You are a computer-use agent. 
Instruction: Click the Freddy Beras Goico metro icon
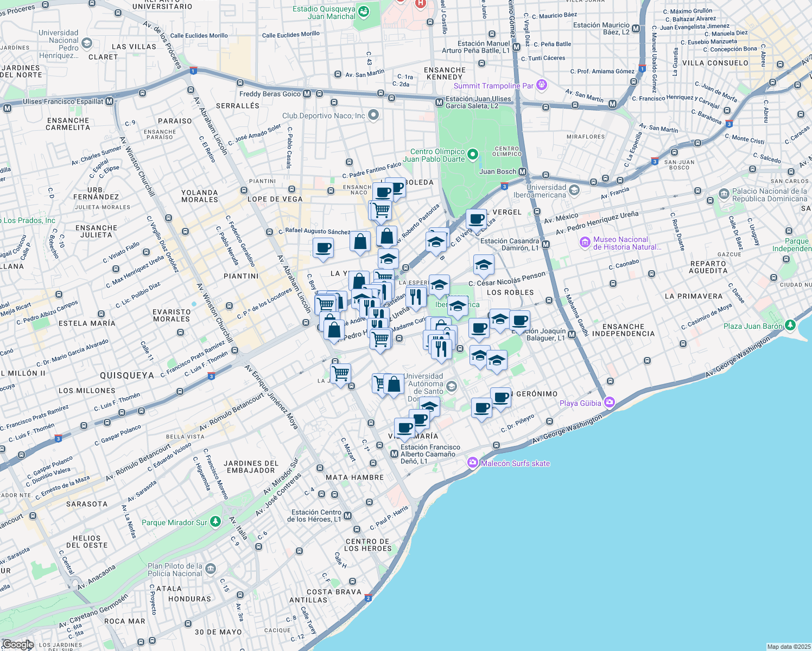[x=307, y=94]
